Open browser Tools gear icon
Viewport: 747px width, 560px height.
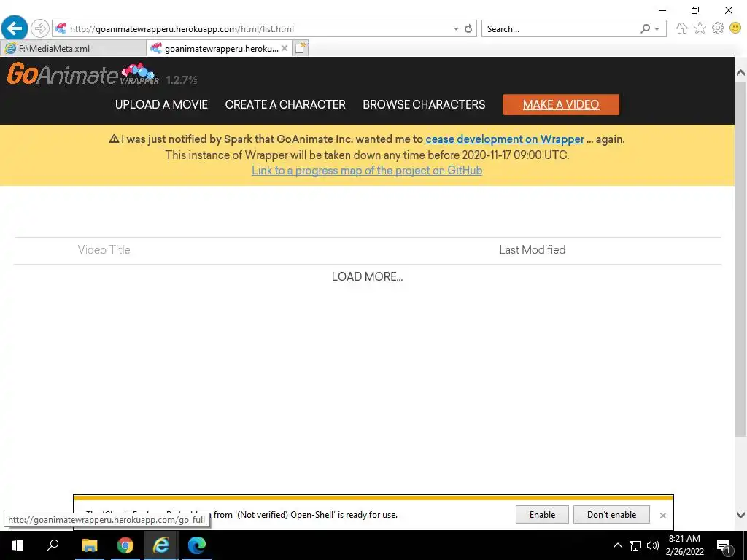pos(718,28)
